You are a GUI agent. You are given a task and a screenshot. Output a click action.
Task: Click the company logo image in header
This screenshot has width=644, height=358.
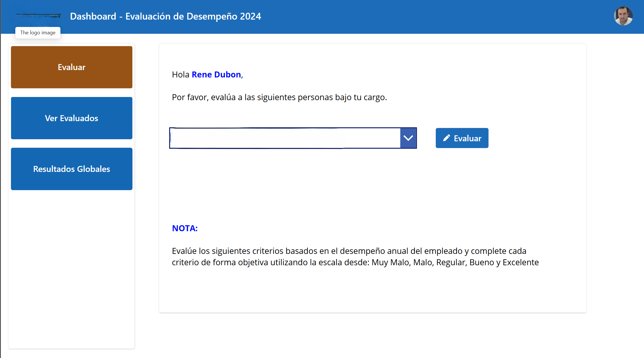point(38,16)
